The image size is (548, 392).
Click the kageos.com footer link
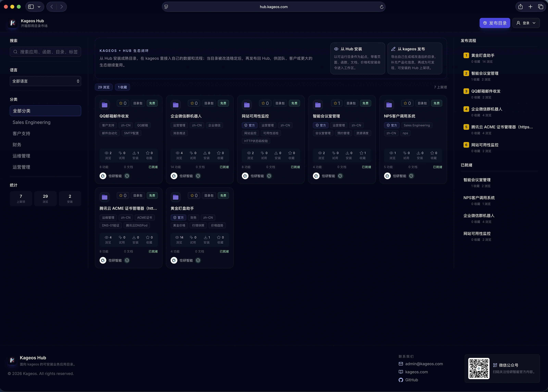[416, 372]
